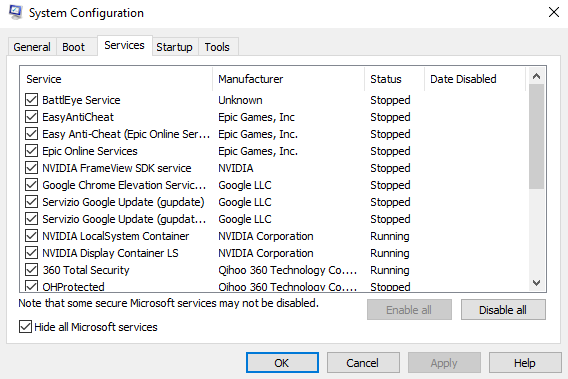Toggle Google Chrome Elevation Service checkbox
The width and height of the screenshot is (568, 379).
pyautogui.click(x=32, y=185)
